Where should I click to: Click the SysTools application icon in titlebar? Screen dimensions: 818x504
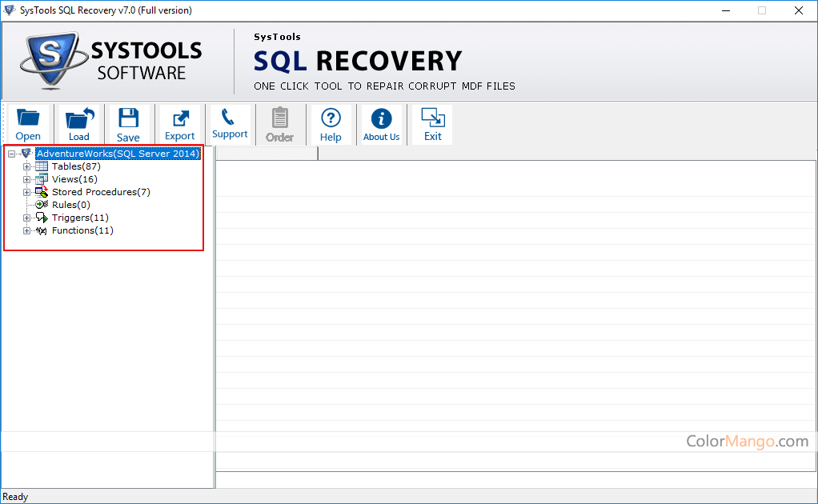click(10, 10)
